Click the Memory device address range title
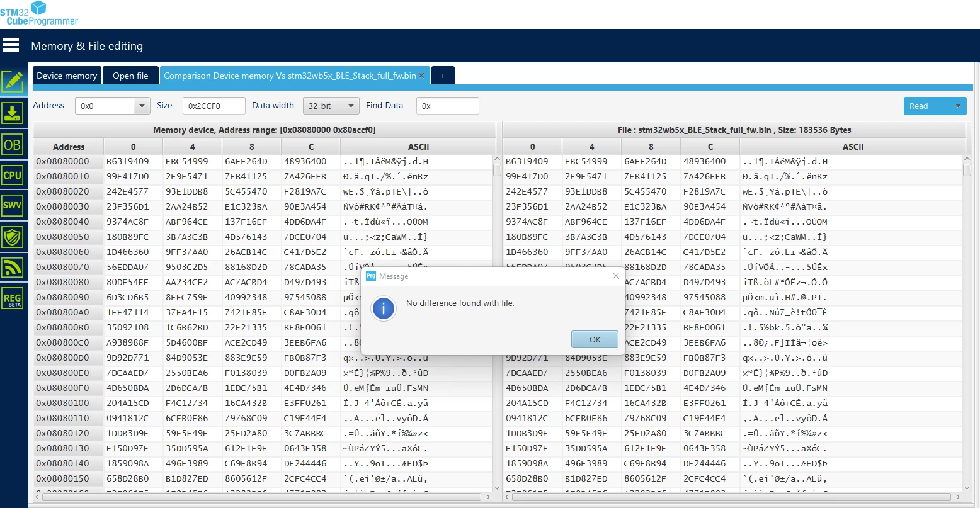The width and height of the screenshot is (980, 508). click(x=265, y=130)
